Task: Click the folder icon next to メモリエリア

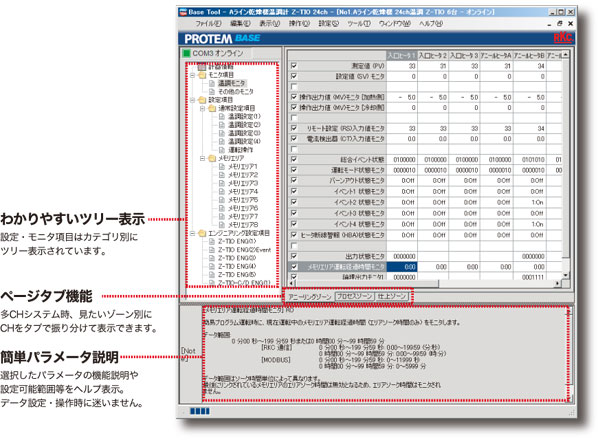Action: (x=212, y=158)
